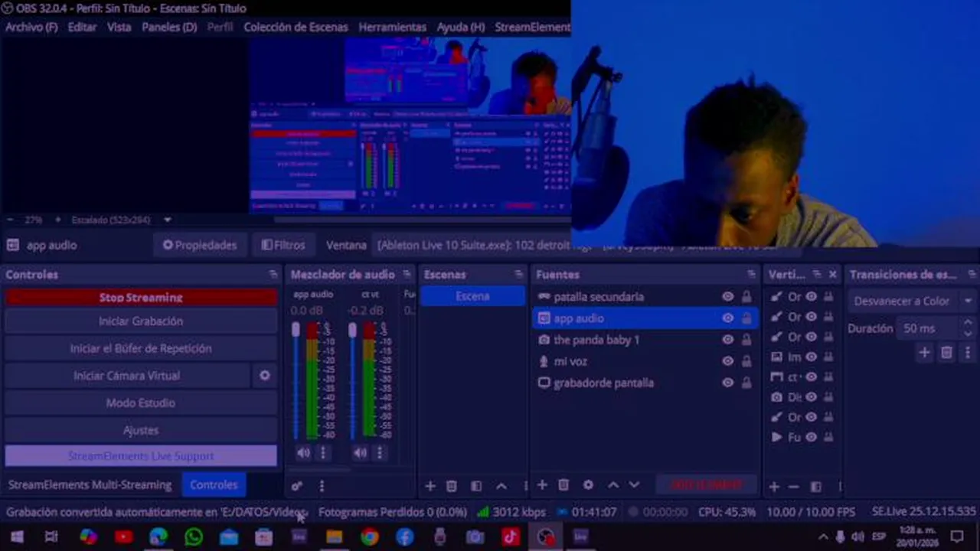Open Controles panel menu icon
This screenshot has width=980, height=551.
(273, 274)
